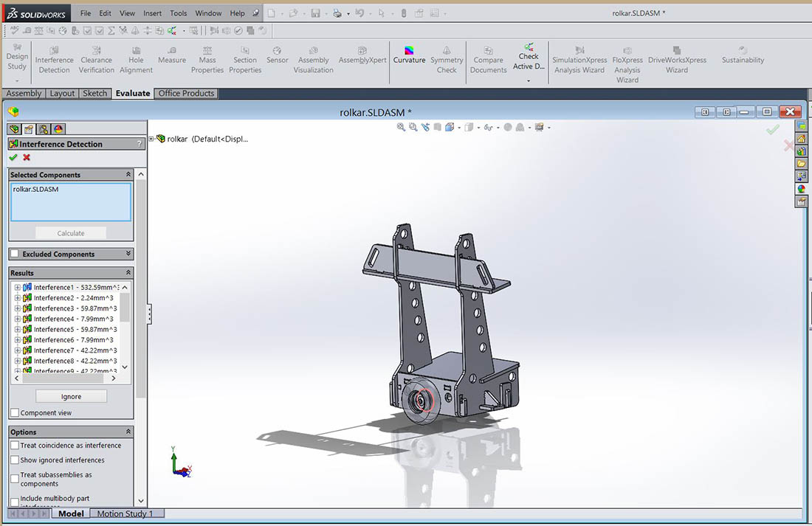The image size is (812, 526).
Task: Open dropdown under Check Active Document
Action: tap(529, 80)
